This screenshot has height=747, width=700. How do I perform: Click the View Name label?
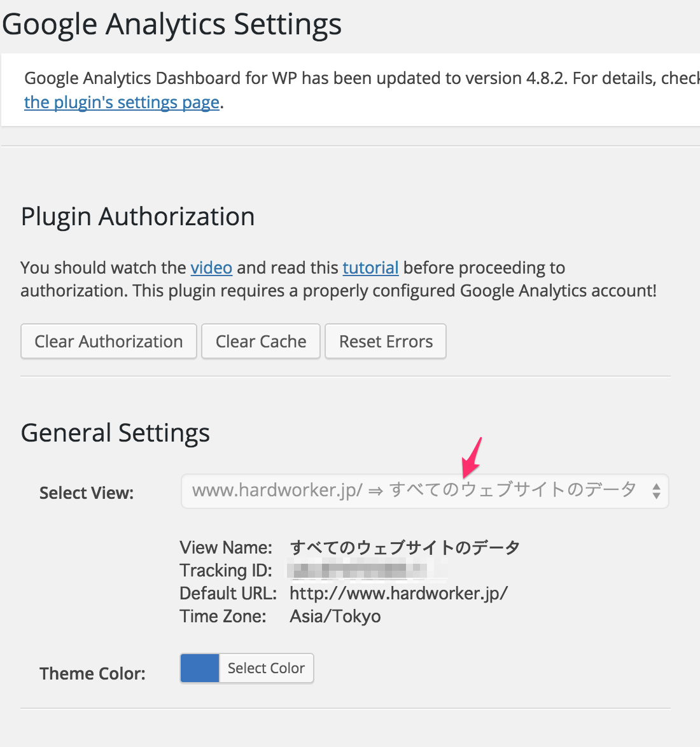pos(226,548)
